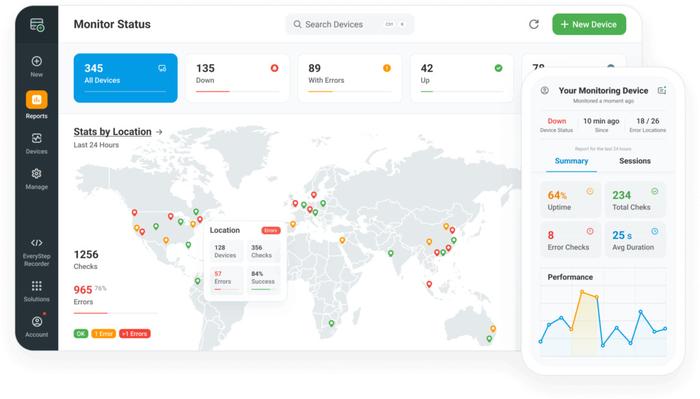Launch EveryStep Recorder code icon
Image resolution: width=700 pixels, height=399 pixels.
(x=37, y=243)
